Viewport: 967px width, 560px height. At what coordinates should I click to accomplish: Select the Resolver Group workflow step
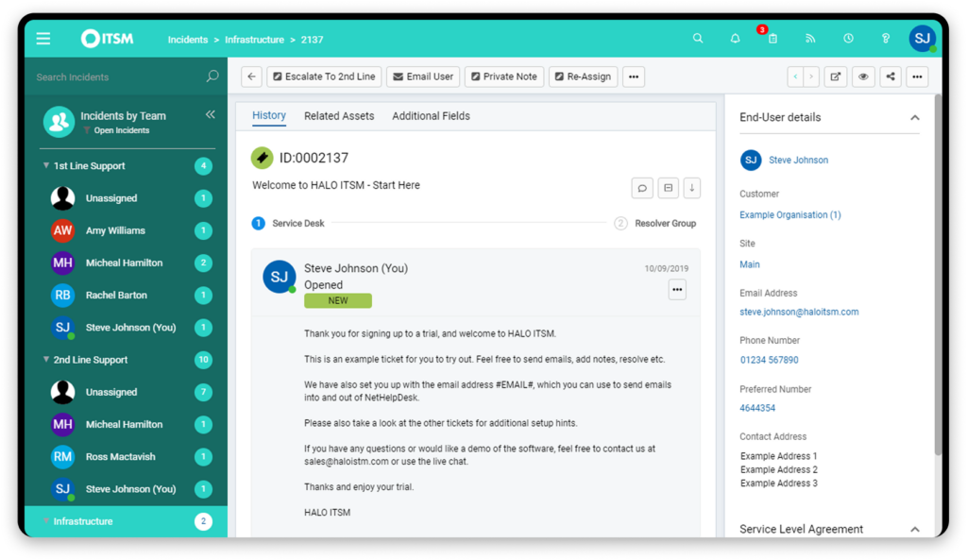[655, 223]
